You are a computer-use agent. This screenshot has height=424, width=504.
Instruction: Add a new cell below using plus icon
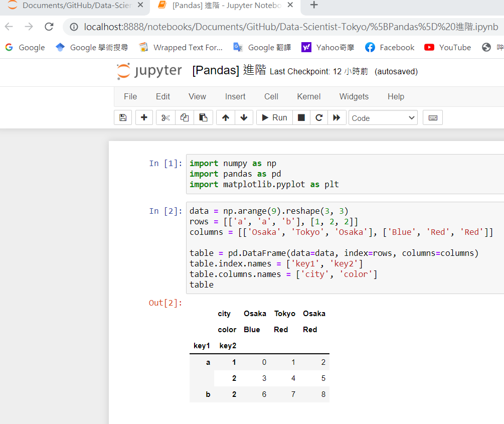[x=143, y=117]
